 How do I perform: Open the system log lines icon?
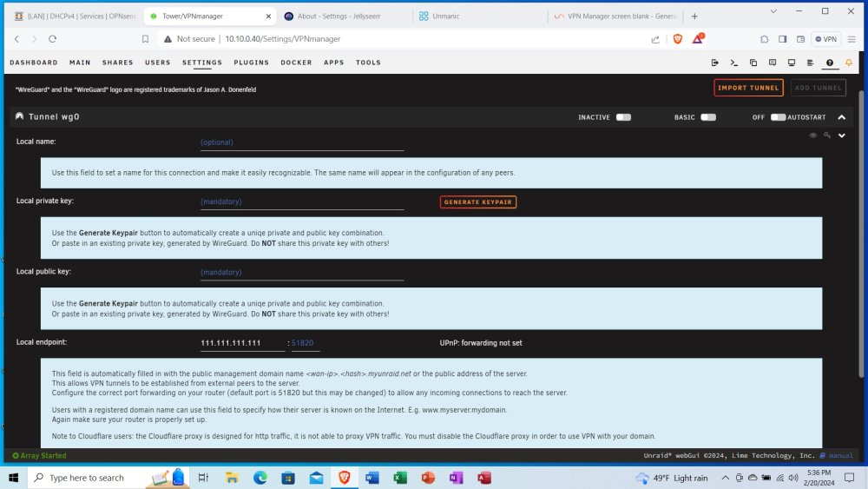(x=811, y=63)
